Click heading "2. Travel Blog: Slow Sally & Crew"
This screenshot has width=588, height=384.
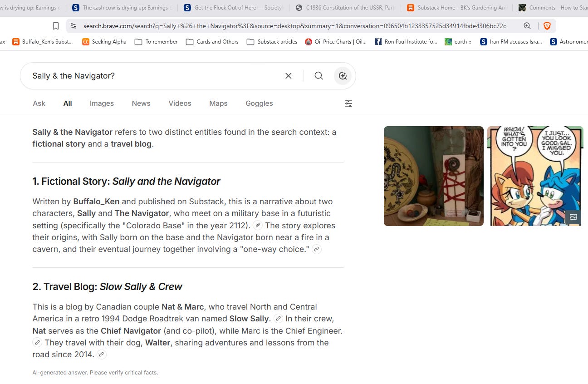[107, 287]
